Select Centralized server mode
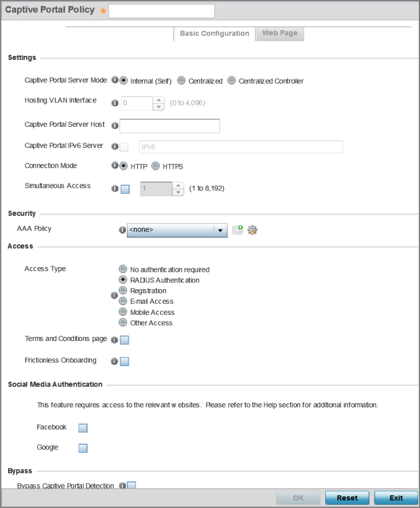 (x=181, y=80)
